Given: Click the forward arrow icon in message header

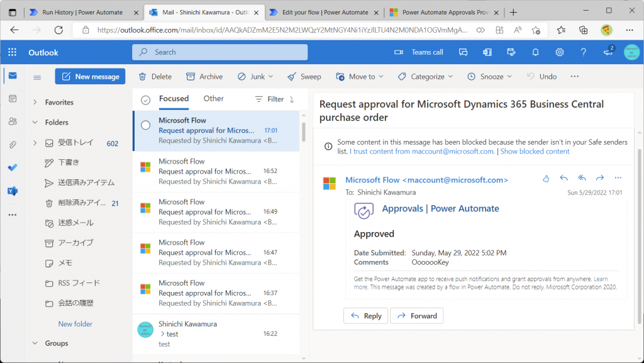Looking at the screenshot, I should point(600,178).
